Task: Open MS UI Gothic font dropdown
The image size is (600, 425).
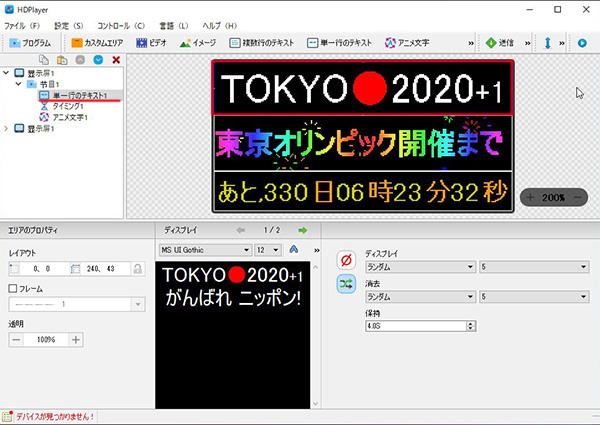Action: (x=205, y=250)
